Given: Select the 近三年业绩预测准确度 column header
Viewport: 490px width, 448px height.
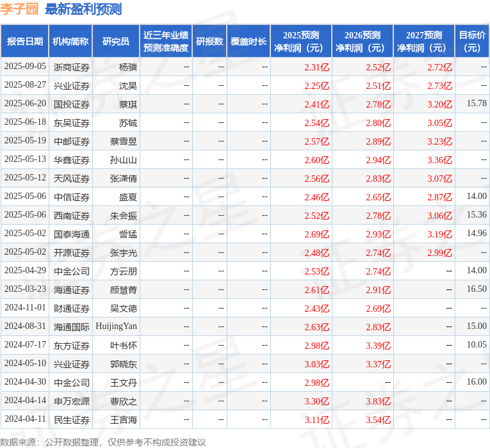Looking at the screenshot, I should pyautogui.click(x=166, y=41).
